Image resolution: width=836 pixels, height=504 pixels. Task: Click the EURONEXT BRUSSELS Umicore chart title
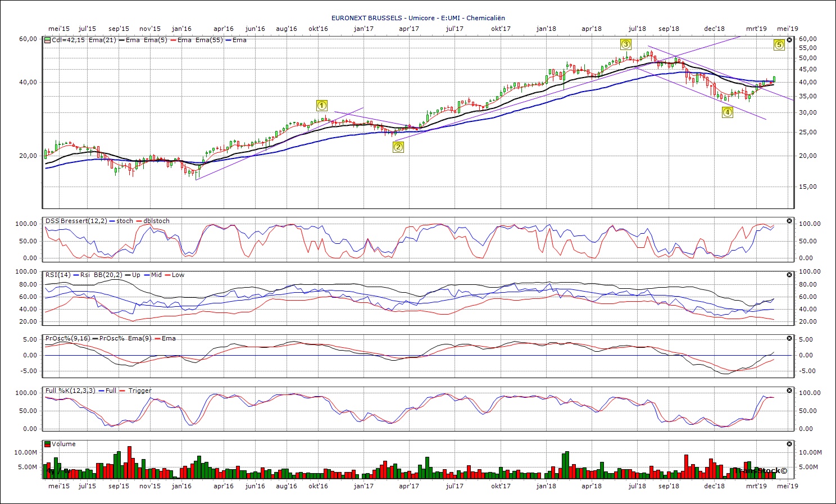coord(418,18)
